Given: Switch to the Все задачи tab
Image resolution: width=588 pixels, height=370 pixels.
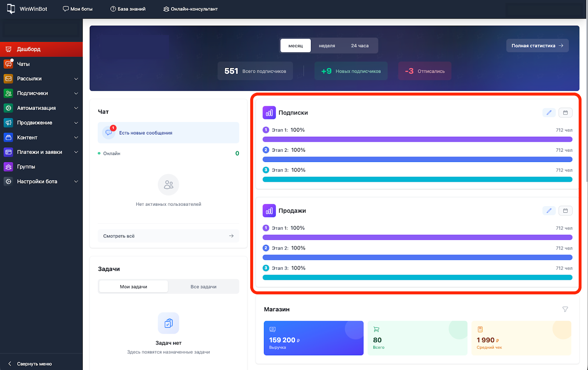Looking at the screenshot, I should [203, 287].
